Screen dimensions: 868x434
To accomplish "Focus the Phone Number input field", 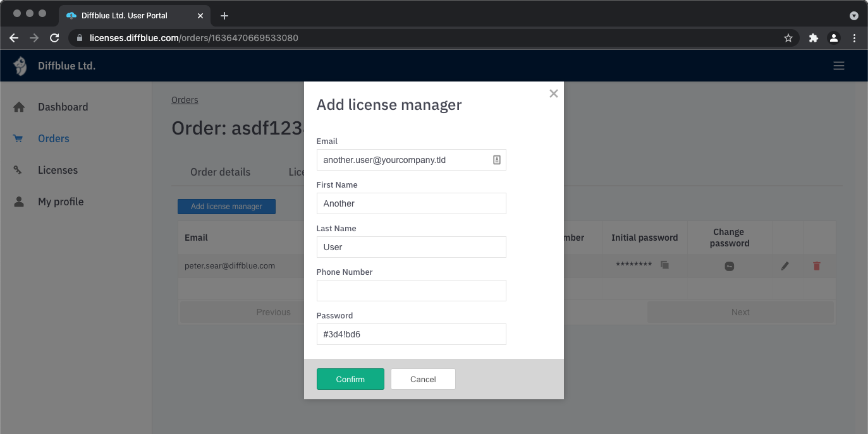I will [x=411, y=291].
